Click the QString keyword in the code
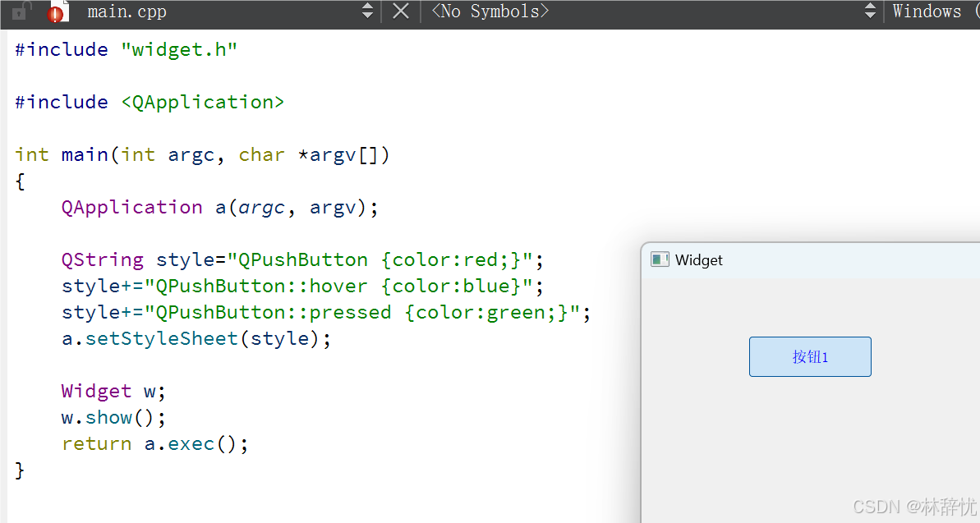 click(103, 259)
